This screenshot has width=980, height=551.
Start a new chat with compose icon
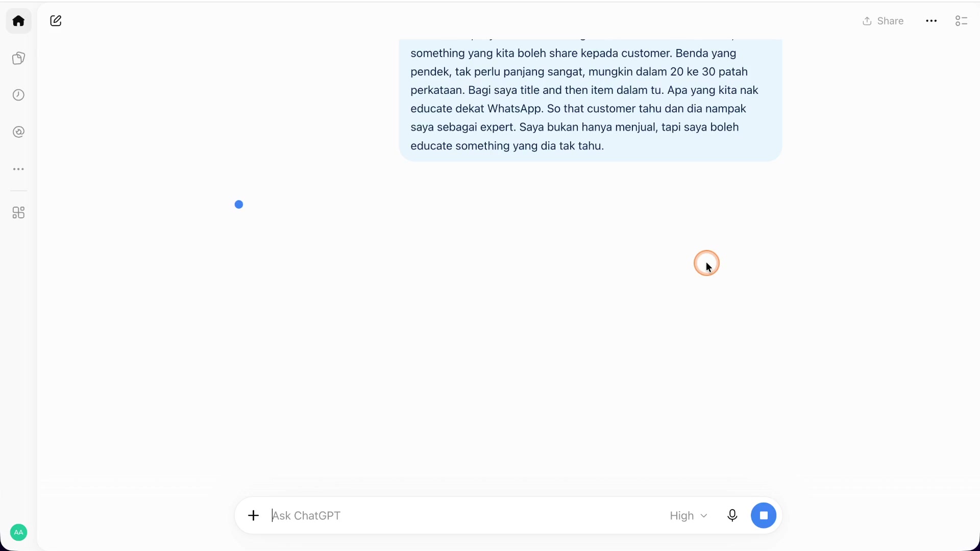pos(56,21)
